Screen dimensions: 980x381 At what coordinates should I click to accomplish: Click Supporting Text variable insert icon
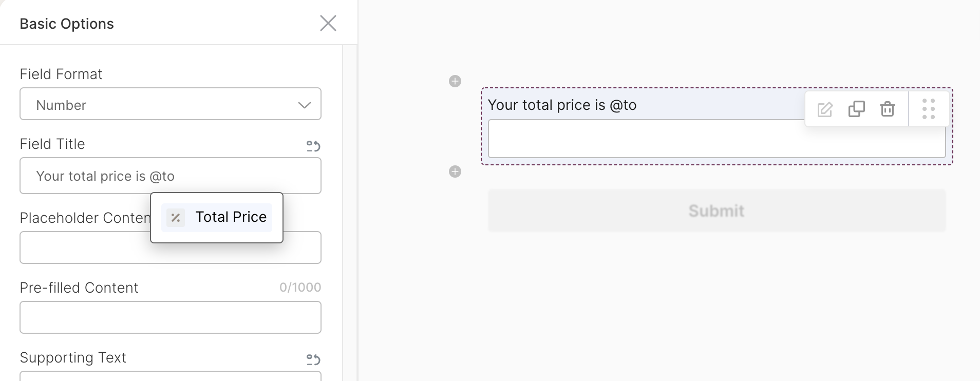point(313,359)
